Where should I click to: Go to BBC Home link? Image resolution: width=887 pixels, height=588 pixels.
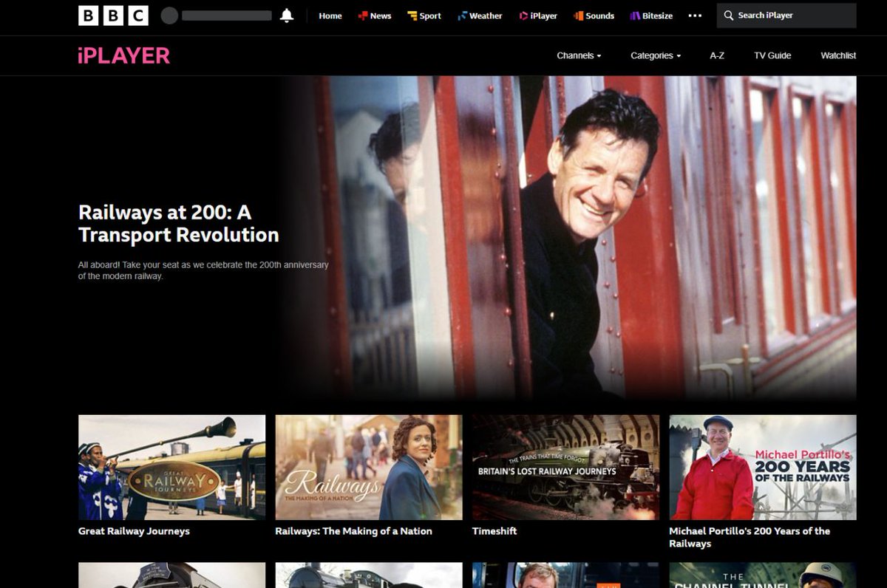tap(330, 16)
